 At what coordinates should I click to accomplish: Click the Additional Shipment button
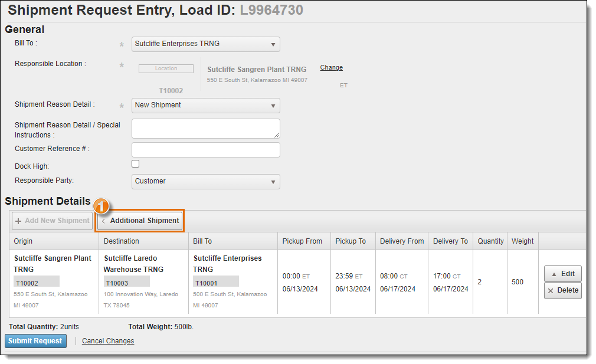coord(140,221)
